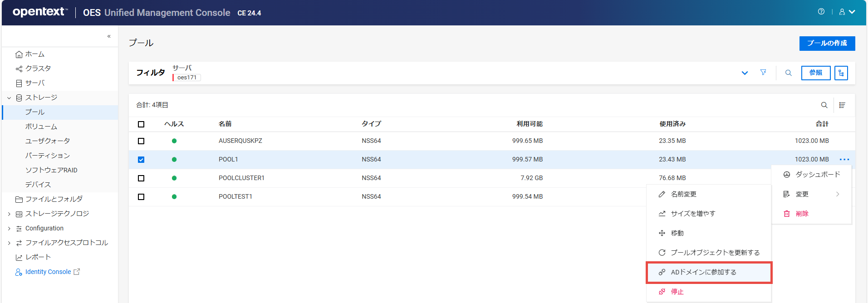The width and height of the screenshot is (868, 303).
Task: Uncheck the POOL1 row checkbox
Action: 141,160
